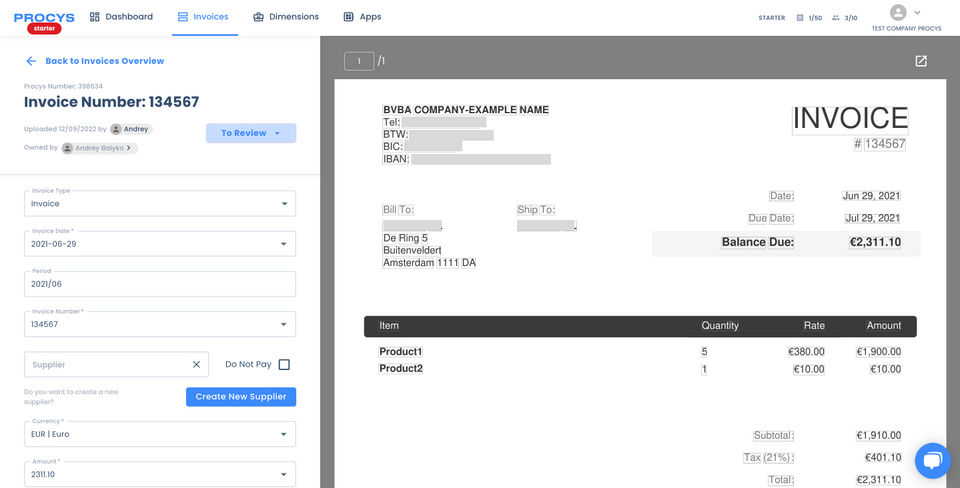The height and width of the screenshot is (488, 960).
Task: Open the Dimensions tab
Action: click(x=286, y=17)
